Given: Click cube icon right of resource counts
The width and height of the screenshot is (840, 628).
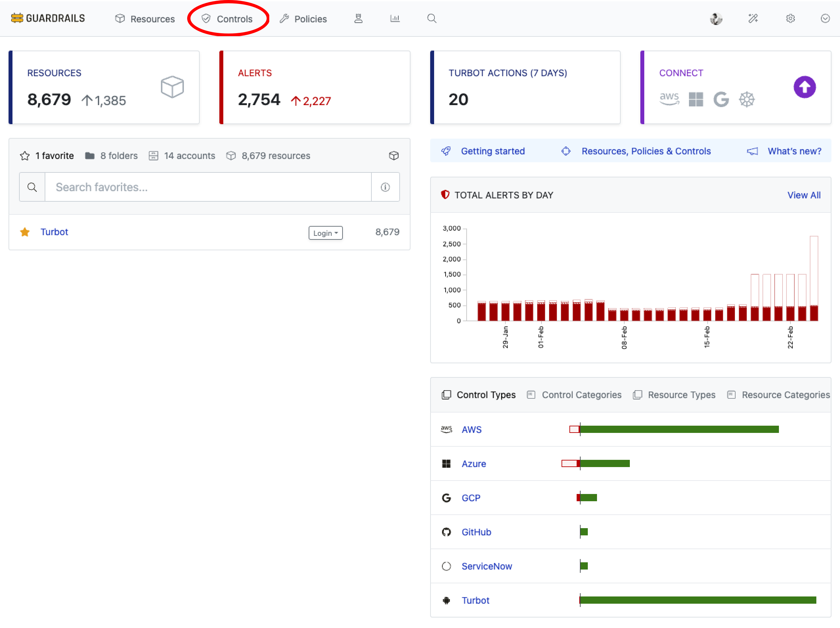Looking at the screenshot, I should [x=393, y=155].
